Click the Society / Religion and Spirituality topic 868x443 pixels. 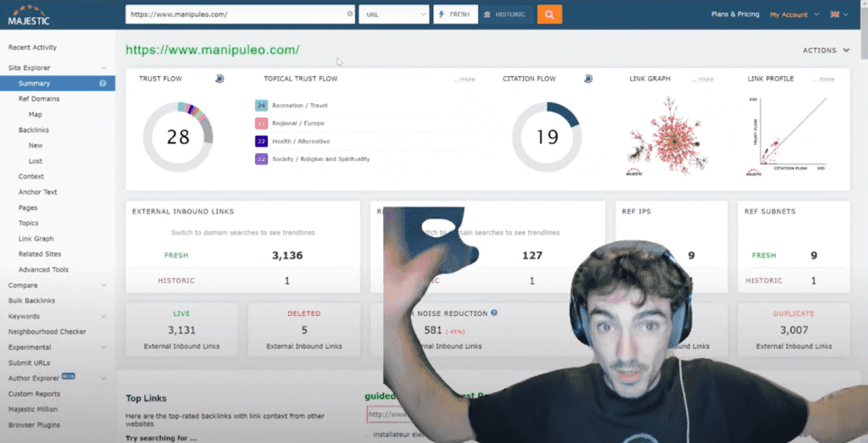(x=320, y=158)
